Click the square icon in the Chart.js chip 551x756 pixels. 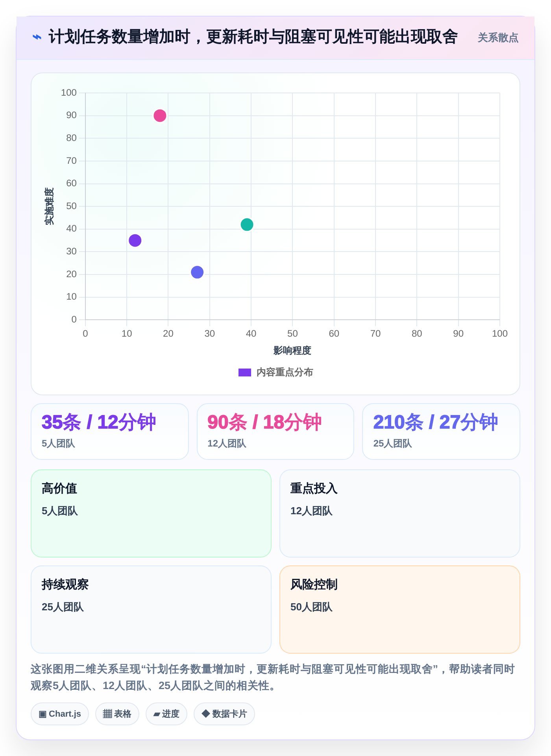tap(43, 714)
